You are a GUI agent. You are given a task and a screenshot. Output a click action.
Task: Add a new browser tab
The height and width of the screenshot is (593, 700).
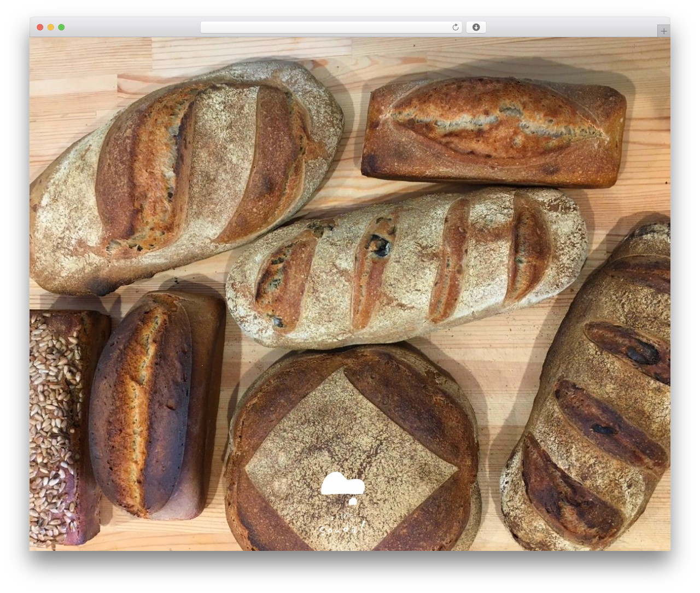point(663,31)
